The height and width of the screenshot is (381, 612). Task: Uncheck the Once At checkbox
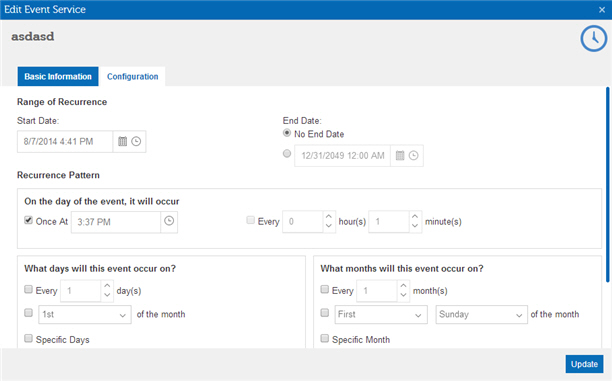point(28,220)
